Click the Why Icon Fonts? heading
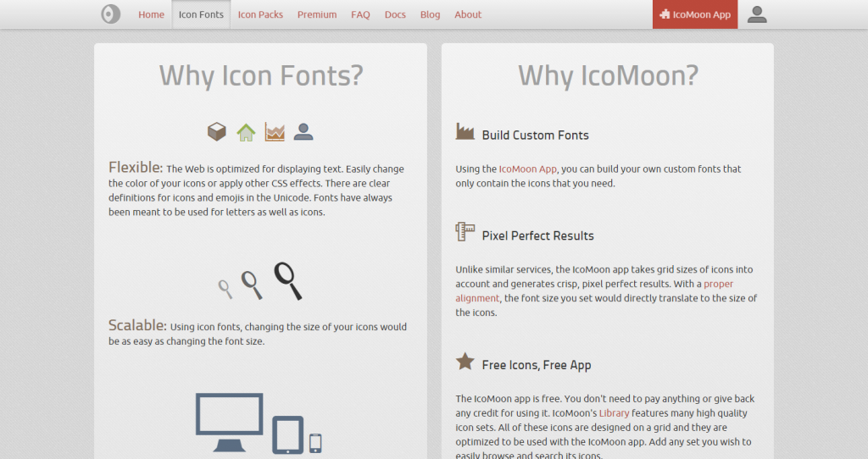 click(x=261, y=75)
